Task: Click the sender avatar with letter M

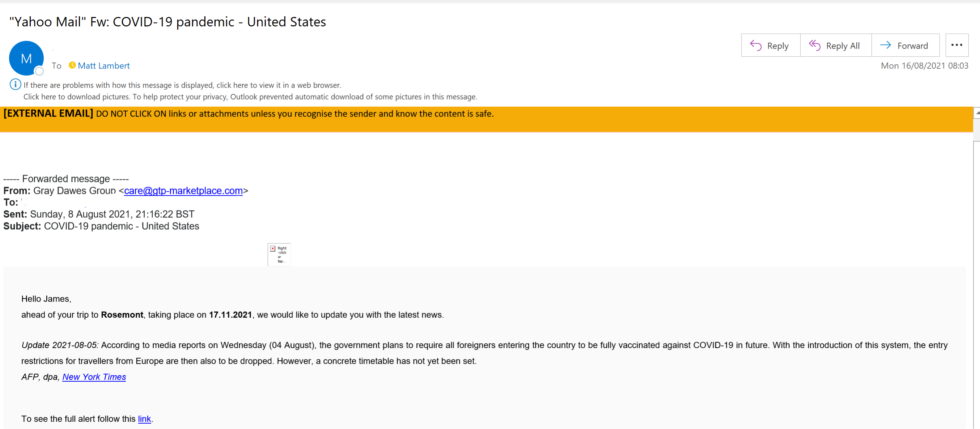Action: click(26, 58)
